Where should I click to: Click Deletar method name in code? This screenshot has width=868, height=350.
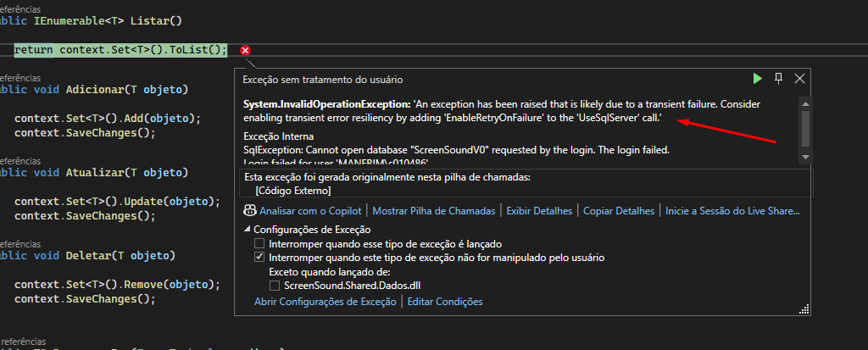[88, 255]
